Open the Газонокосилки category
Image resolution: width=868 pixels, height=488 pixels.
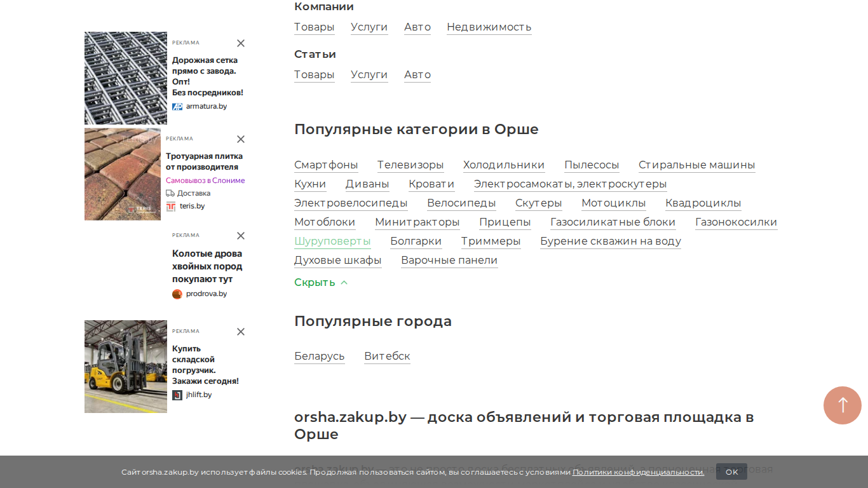tap(736, 222)
